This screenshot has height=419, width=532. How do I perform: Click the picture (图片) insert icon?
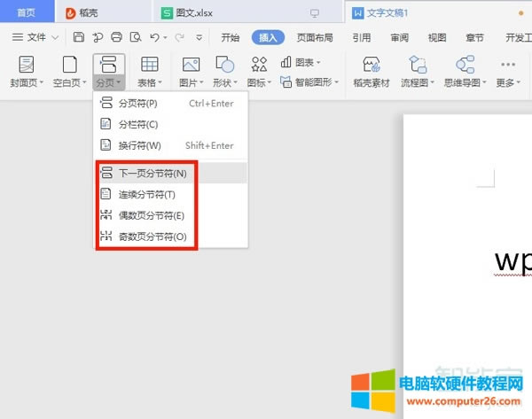click(x=191, y=66)
